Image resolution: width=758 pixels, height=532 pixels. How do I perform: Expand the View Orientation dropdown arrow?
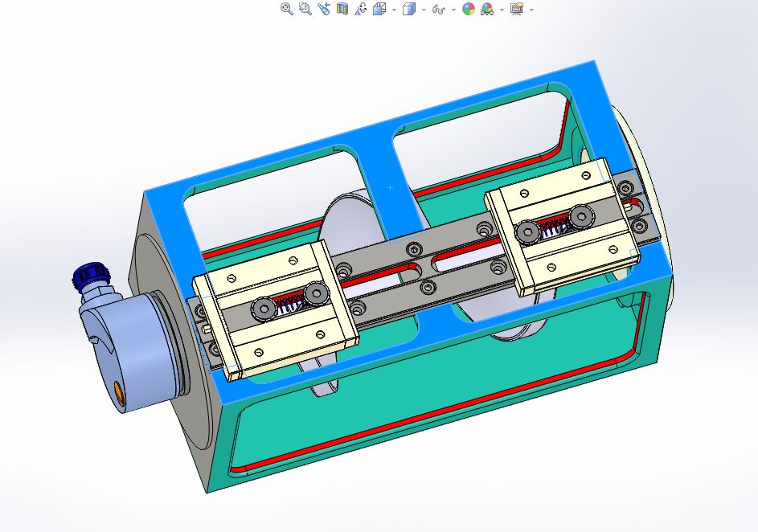(394, 10)
